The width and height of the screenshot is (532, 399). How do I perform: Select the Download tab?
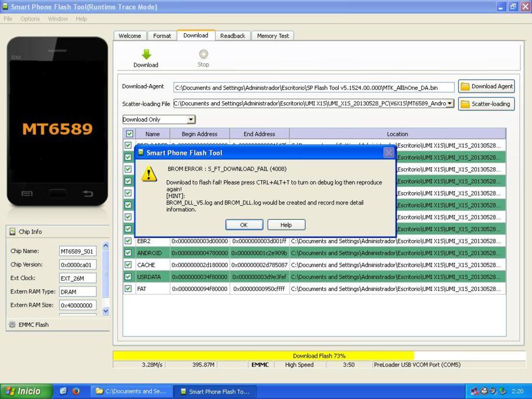pyautogui.click(x=196, y=35)
